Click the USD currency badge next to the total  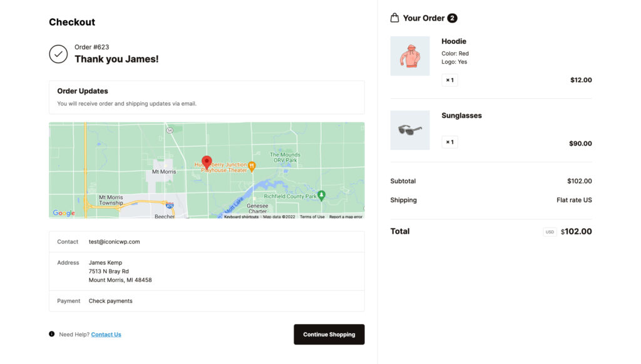point(549,231)
